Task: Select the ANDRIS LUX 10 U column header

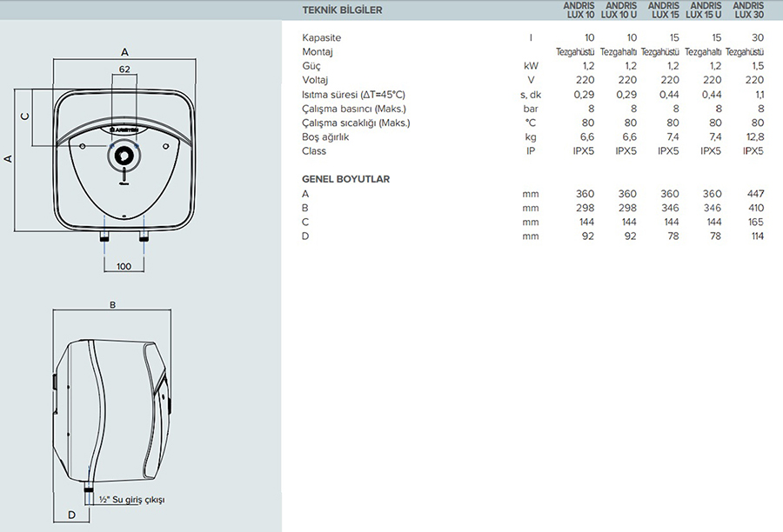Action: 619,10
